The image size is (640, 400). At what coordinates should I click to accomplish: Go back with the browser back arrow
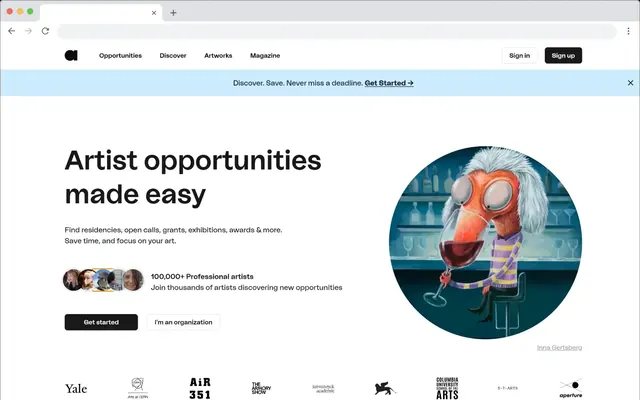[x=11, y=31]
